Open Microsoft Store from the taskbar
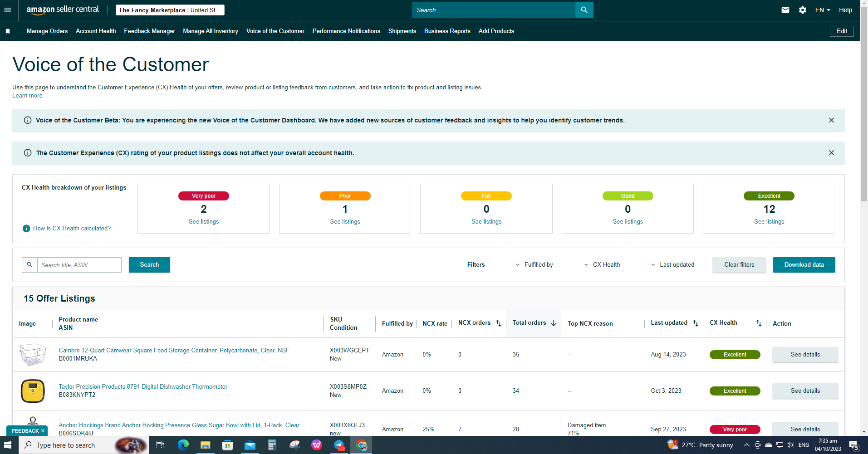 pos(227,445)
